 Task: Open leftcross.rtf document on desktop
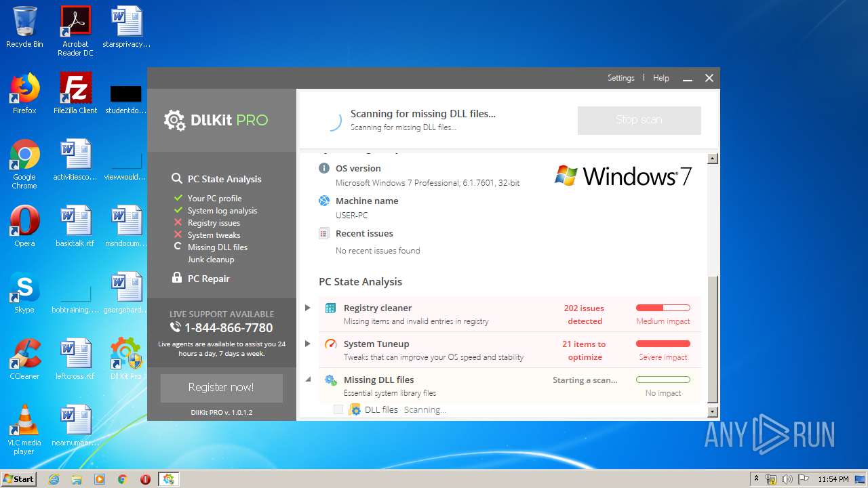tap(75, 359)
